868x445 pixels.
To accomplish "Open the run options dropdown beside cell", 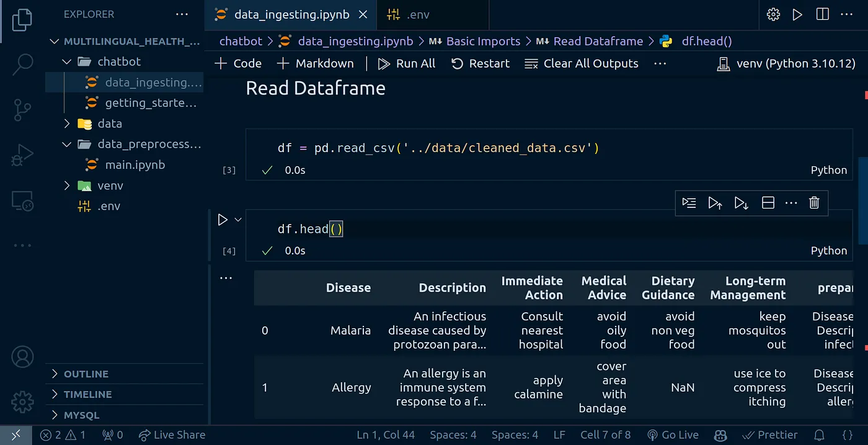I will tap(238, 220).
